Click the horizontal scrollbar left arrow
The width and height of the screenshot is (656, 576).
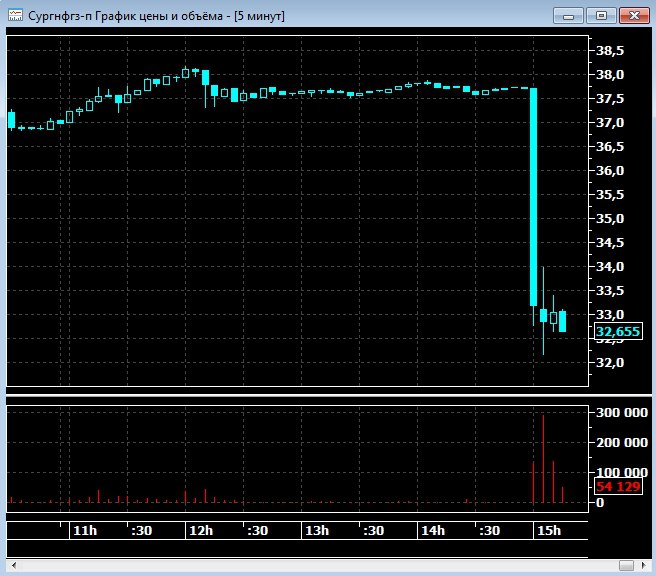click(x=11, y=567)
